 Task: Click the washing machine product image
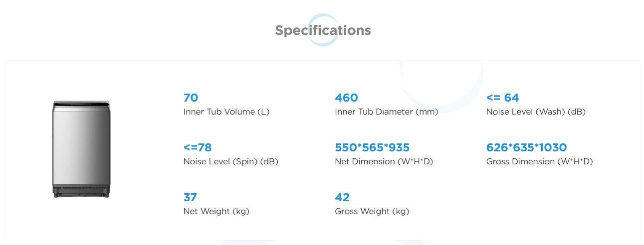(82, 149)
